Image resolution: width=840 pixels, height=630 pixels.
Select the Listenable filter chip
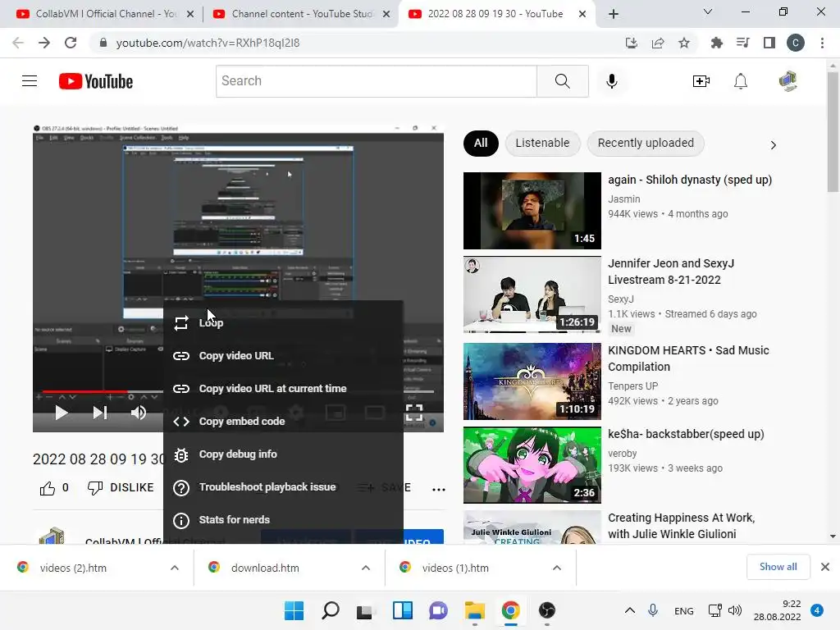[542, 143]
